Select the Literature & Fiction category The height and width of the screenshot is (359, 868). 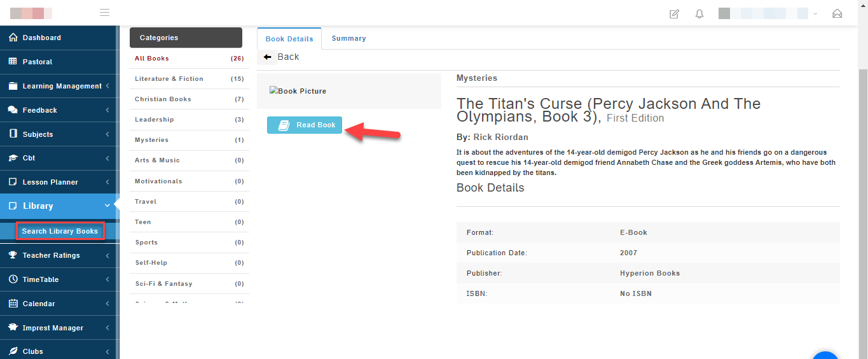(189, 79)
